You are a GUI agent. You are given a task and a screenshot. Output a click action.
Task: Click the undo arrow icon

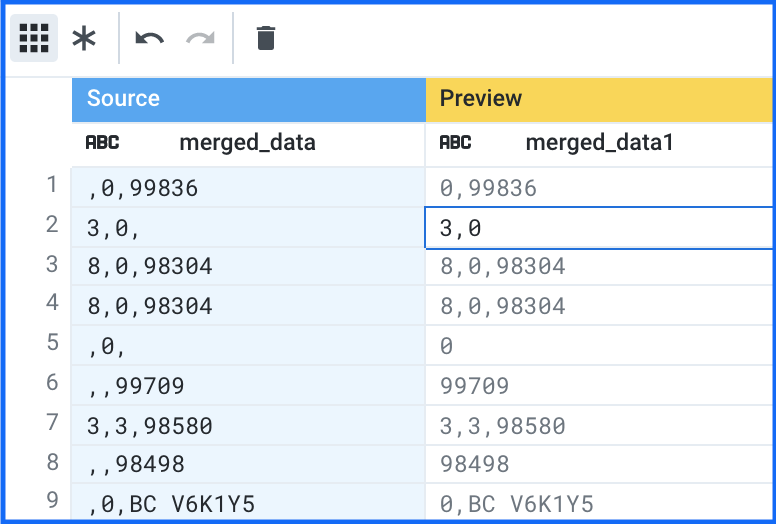(150, 39)
